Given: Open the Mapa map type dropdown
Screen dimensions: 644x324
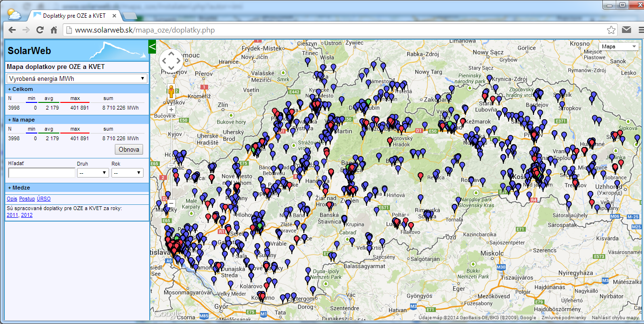Looking at the screenshot, I should (619, 46).
